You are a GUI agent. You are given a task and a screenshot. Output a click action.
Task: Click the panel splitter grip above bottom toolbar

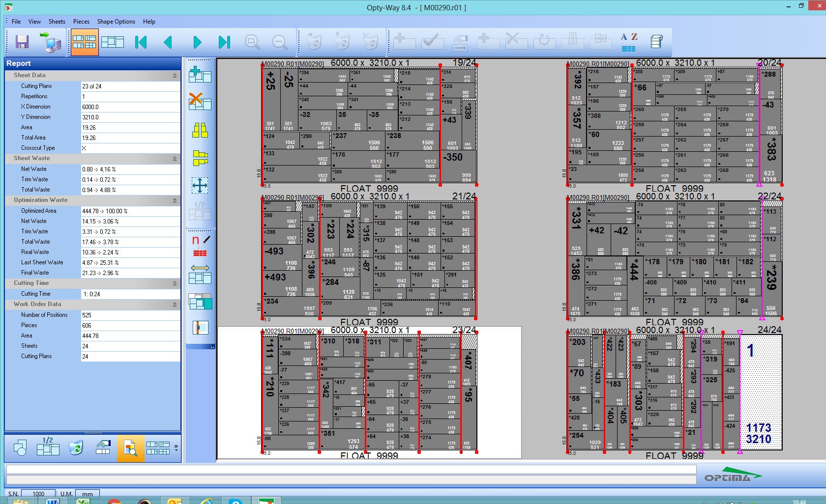click(x=93, y=433)
